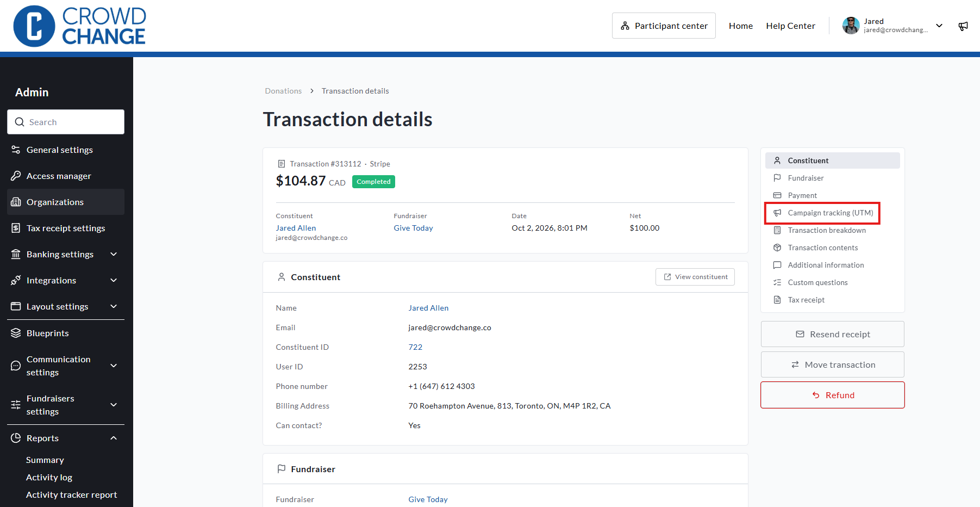The image size is (980, 507).
Task: Jump to Additional information section
Action: pyautogui.click(x=832, y=265)
